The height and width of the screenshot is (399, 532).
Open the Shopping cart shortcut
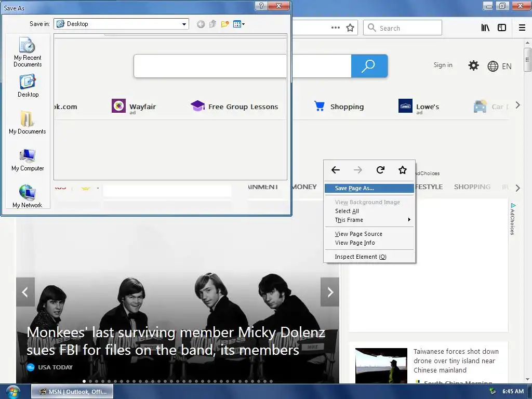pos(339,107)
